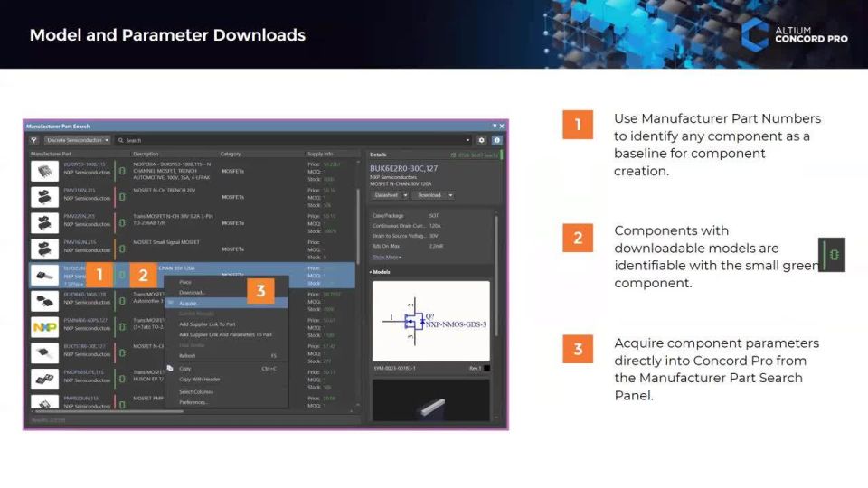
Task: Select the PMV16UN part thumbnail
Action: 44,249
